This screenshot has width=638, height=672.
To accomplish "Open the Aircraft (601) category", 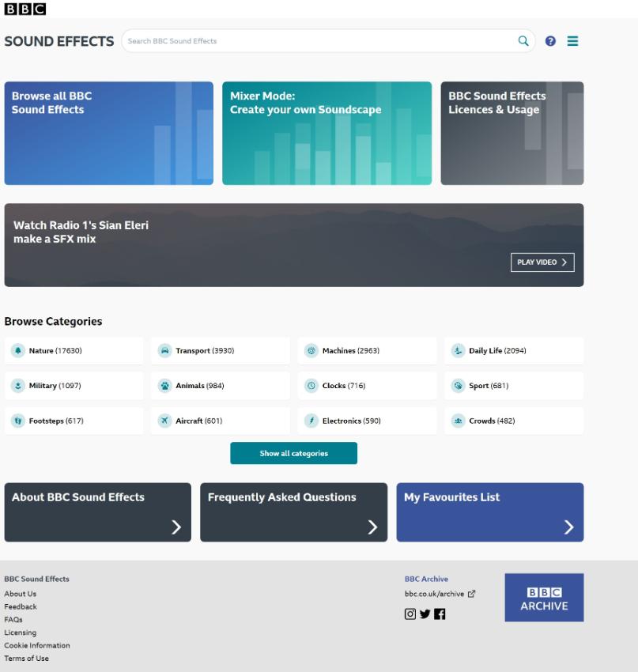I will (x=221, y=421).
